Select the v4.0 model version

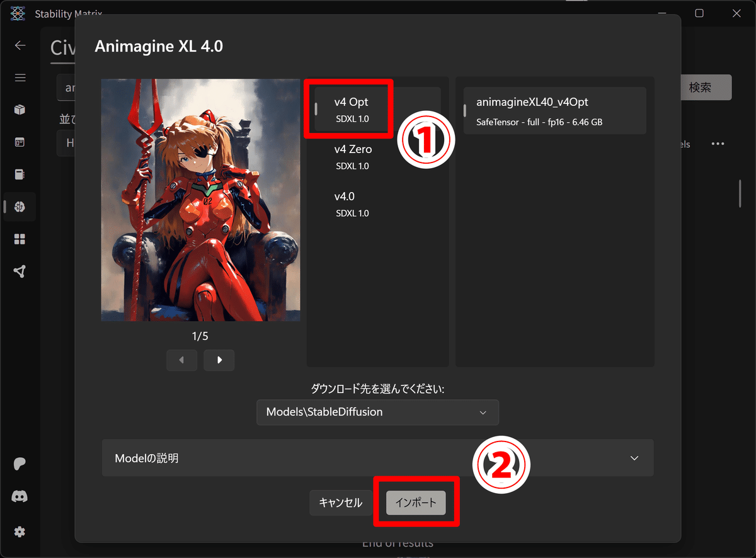tap(350, 203)
